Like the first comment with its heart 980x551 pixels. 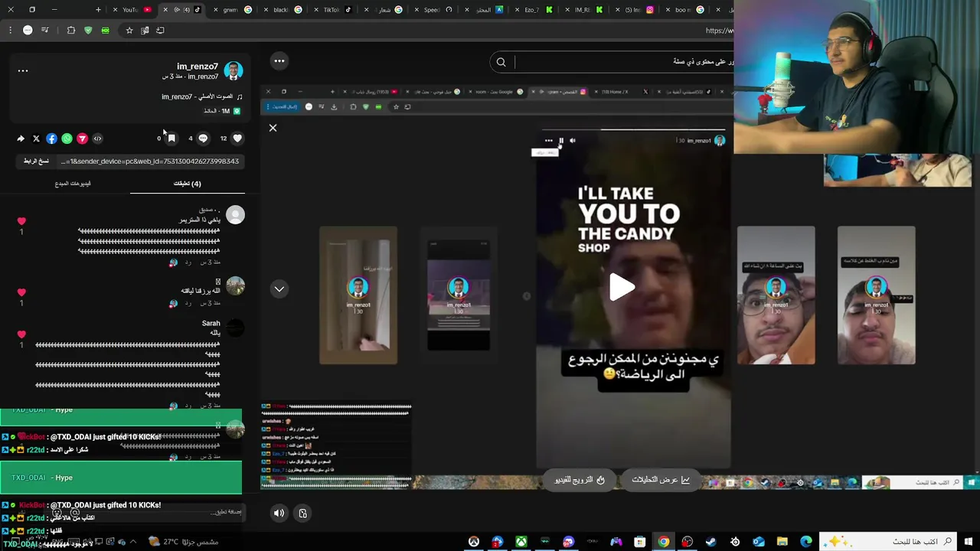click(21, 221)
